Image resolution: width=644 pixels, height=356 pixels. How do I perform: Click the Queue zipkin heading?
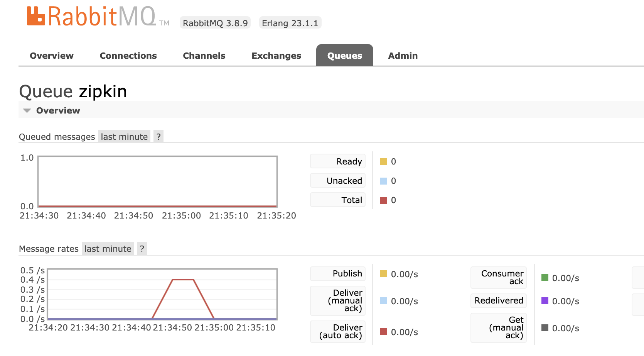(x=73, y=92)
